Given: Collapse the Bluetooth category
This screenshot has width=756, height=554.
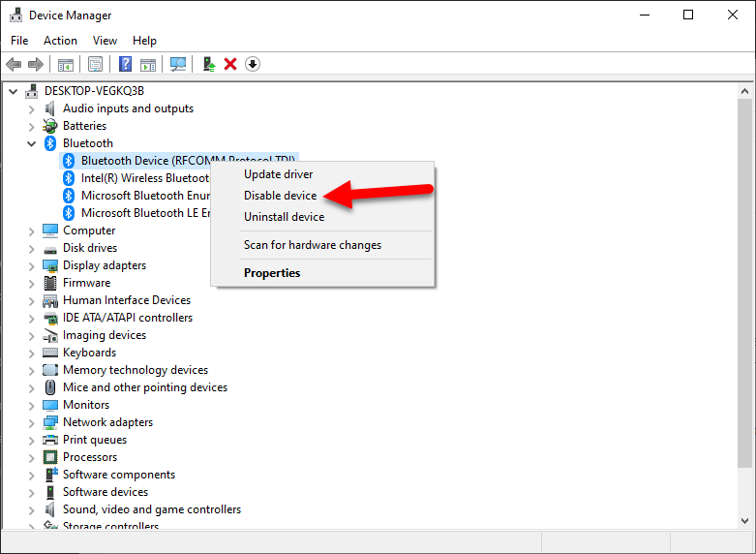Looking at the screenshot, I should click(x=31, y=143).
